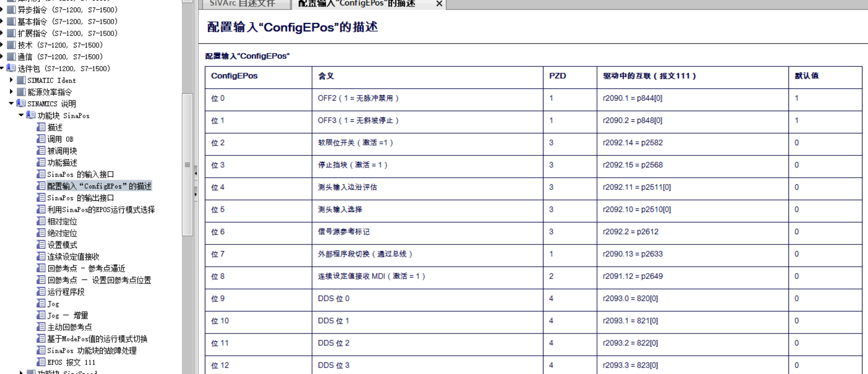
Task: Expand the 能源效率指令 tree node
Action: [11, 92]
